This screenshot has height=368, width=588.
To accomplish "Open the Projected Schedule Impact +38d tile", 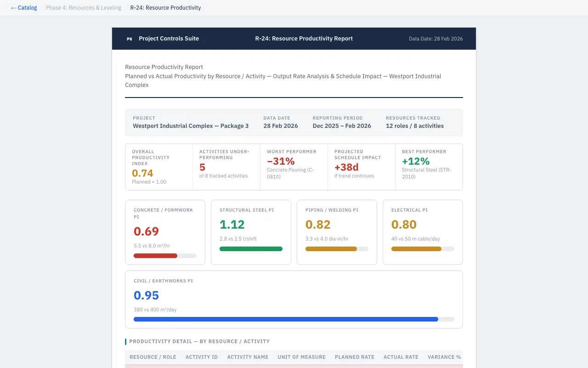I will click(361, 167).
